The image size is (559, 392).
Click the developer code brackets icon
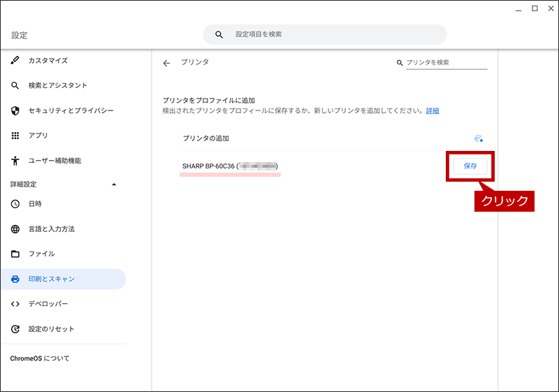(x=15, y=304)
